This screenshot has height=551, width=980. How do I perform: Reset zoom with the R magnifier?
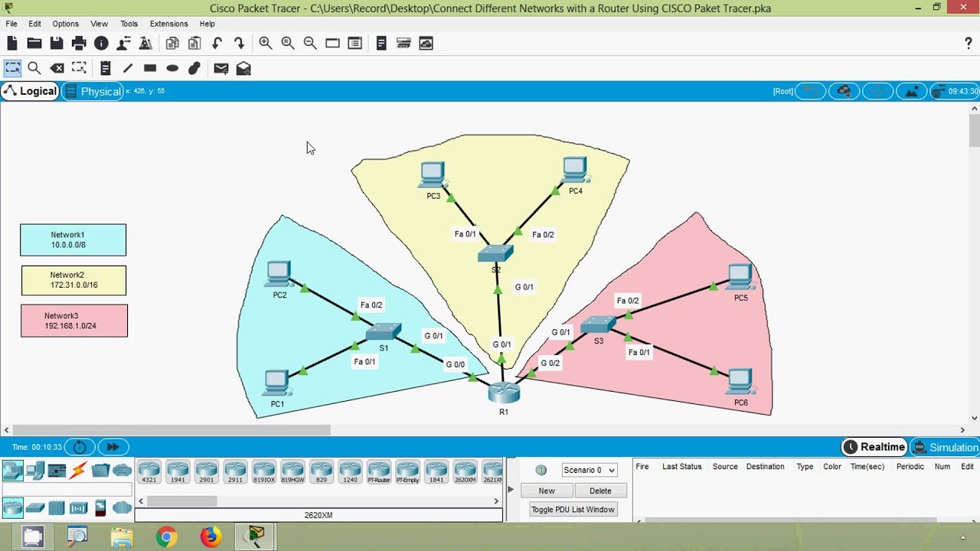(288, 44)
